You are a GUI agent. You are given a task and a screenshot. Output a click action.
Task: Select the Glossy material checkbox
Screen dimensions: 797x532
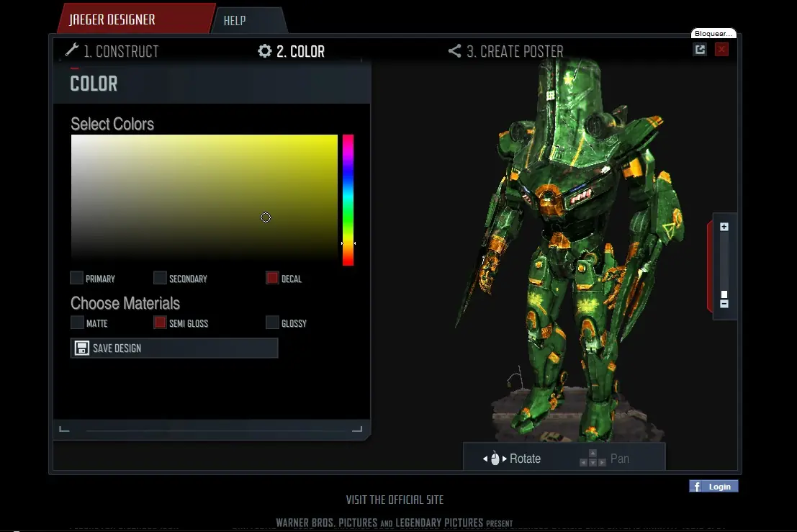coord(272,322)
